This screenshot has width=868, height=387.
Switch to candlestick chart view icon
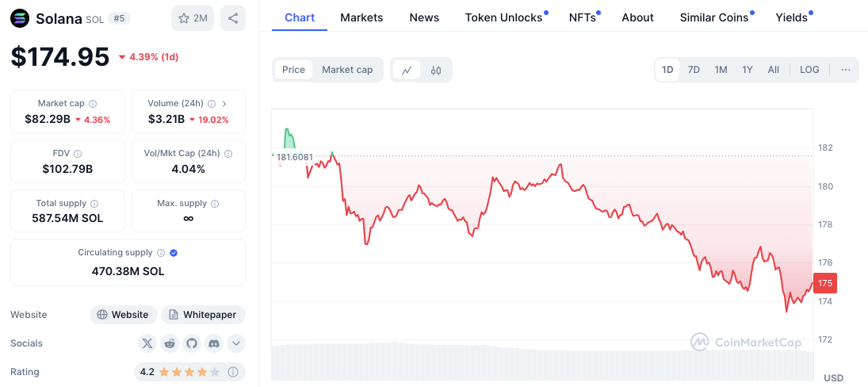[x=436, y=70]
